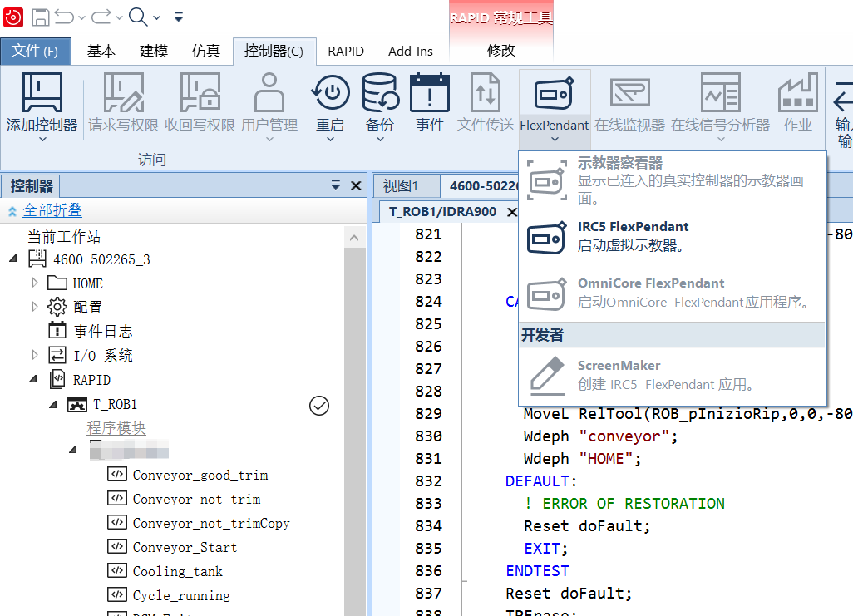Click the magnifier search icon in title bar
The height and width of the screenshot is (616, 853).
click(x=138, y=17)
